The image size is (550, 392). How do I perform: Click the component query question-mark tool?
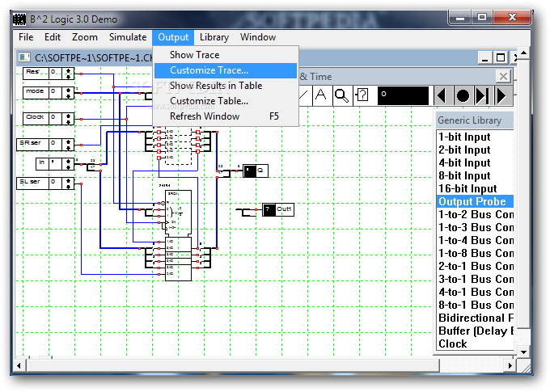tap(362, 95)
